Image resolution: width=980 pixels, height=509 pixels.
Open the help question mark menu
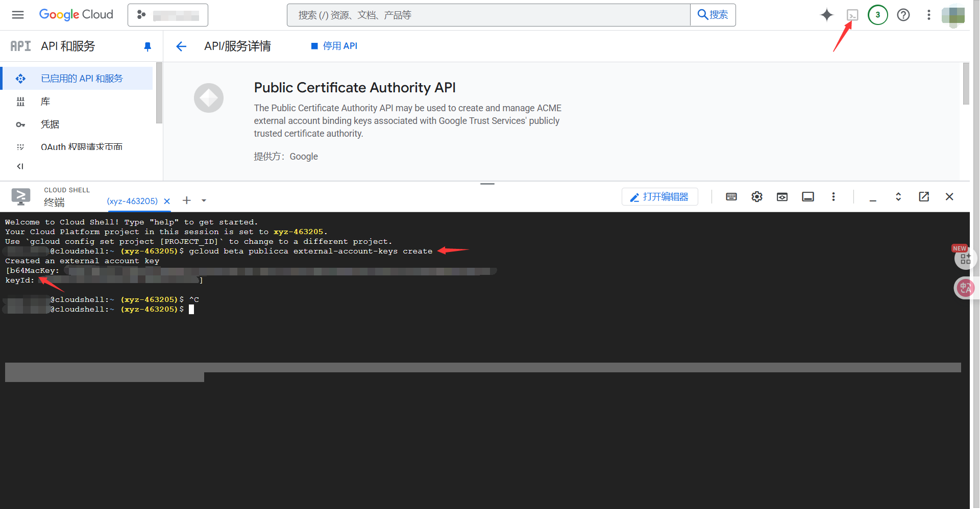(903, 15)
